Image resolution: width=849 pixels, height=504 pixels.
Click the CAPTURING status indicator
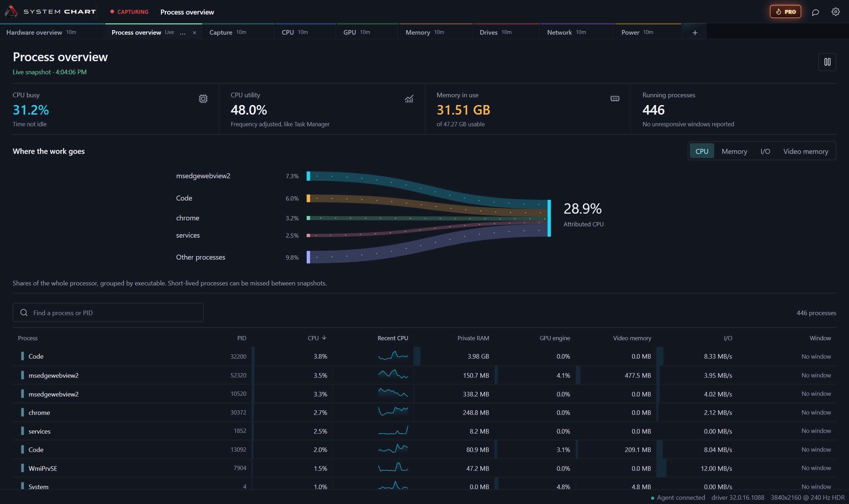[129, 12]
